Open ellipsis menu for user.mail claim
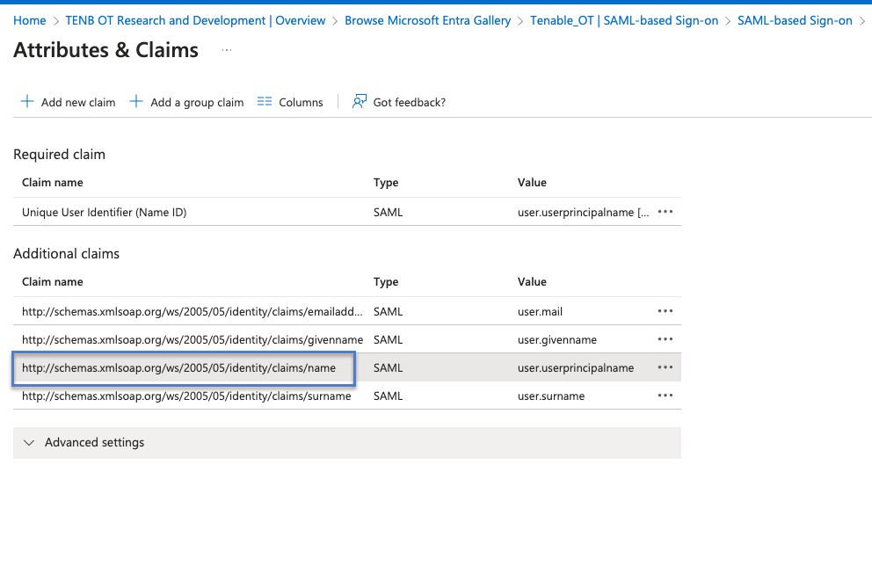 click(665, 311)
